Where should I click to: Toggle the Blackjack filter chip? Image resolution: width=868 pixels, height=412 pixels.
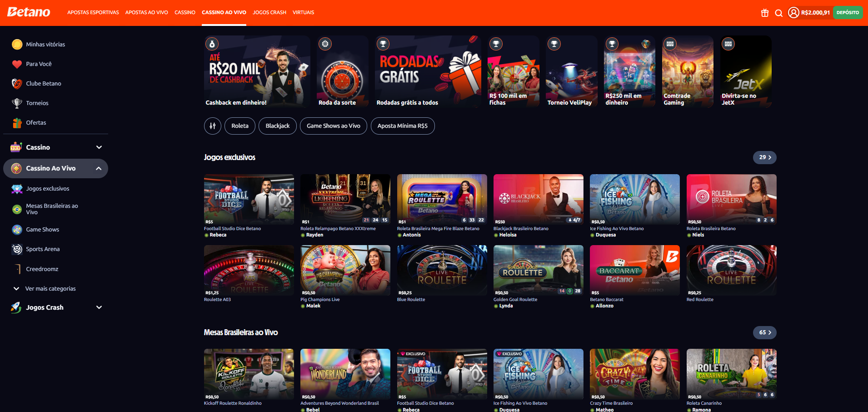click(x=278, y=126)
